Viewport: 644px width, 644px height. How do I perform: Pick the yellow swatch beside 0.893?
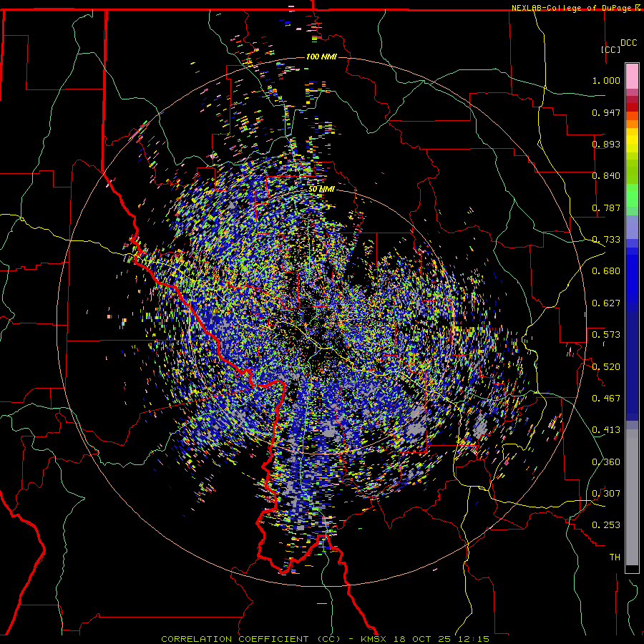coord(632,144)
